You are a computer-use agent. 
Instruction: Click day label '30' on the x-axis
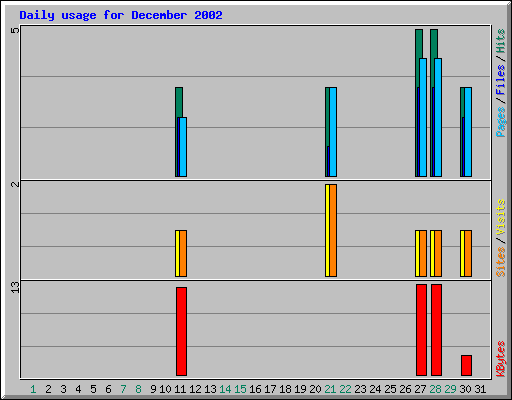pos(465,389)
